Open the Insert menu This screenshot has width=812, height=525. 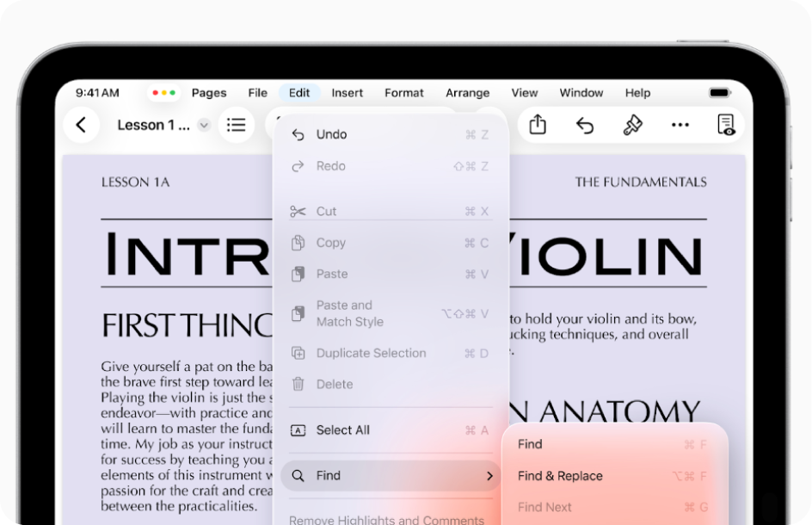(x=347, y=93)
